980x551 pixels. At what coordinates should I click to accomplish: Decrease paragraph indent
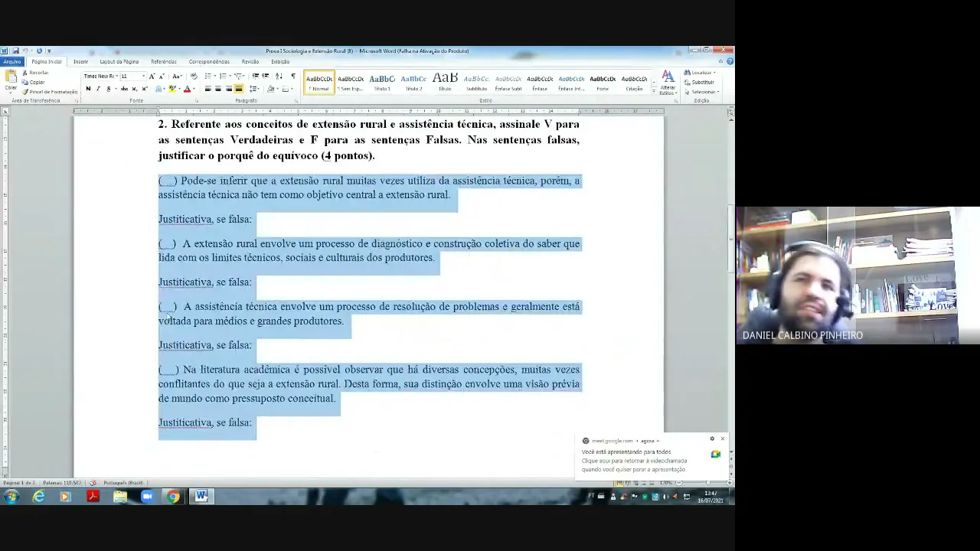(x=255, y=77)
